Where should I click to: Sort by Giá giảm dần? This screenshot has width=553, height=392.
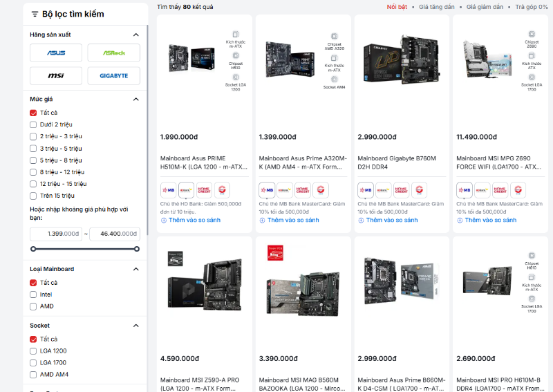point(485,7)
